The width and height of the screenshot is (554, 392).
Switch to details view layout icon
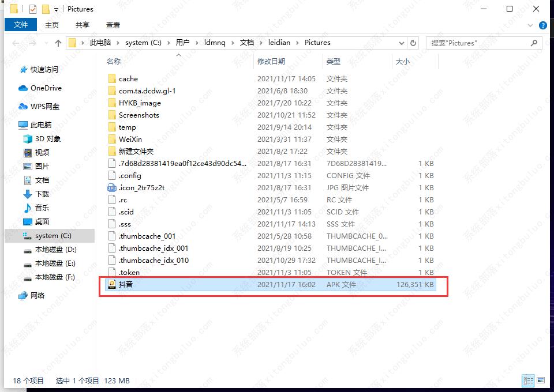(x=528, y=380)
